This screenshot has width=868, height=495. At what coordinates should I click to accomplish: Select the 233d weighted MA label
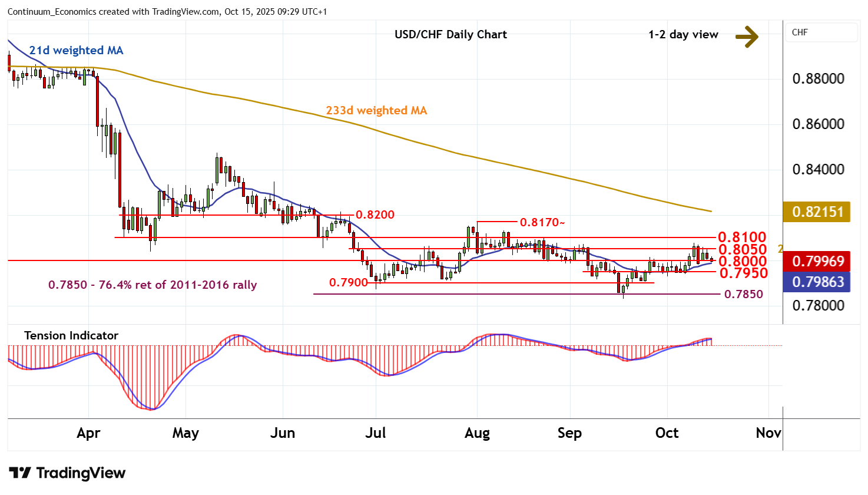pos(376,110)
